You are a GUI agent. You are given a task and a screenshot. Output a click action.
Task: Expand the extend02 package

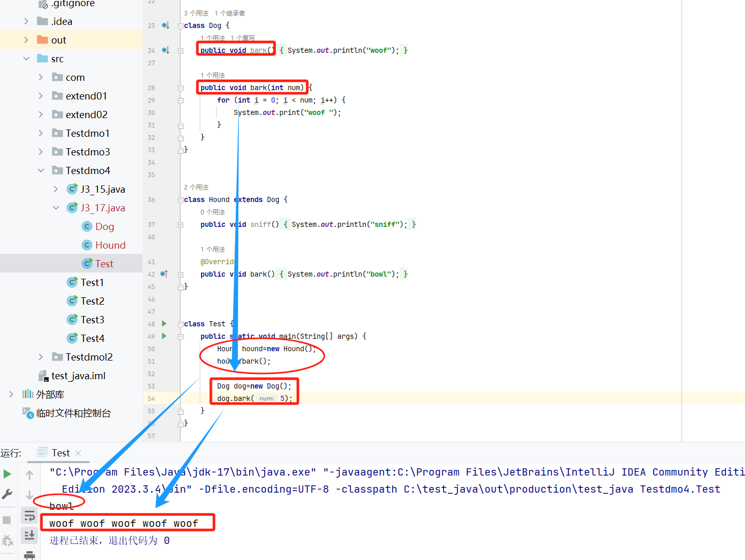point(41,114)
